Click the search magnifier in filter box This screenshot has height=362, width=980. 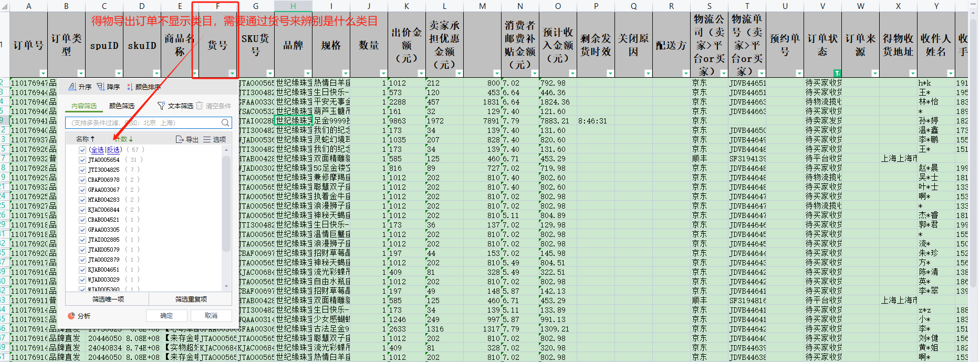[x=225, y=122]
